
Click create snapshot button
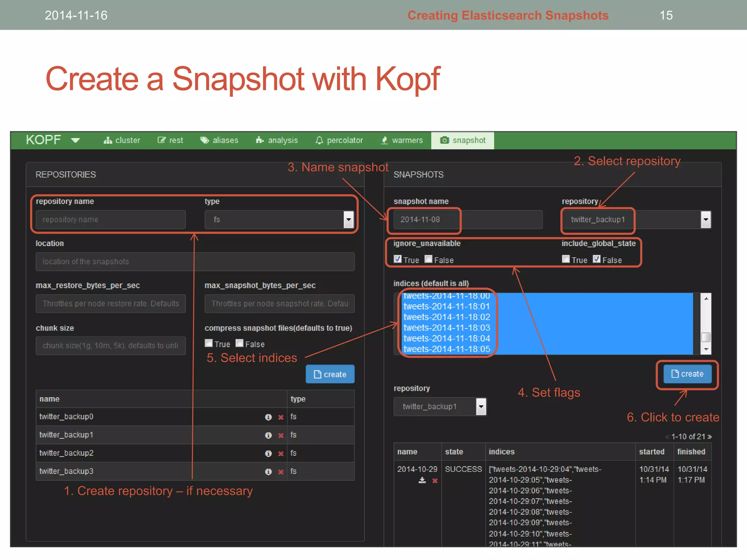point(688,374)
